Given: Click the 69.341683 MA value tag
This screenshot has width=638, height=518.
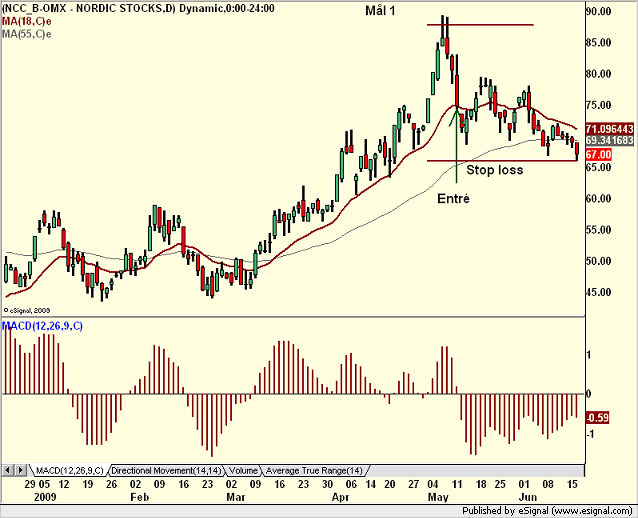Looking at the screenshot, I should click(x=610, y=140).
